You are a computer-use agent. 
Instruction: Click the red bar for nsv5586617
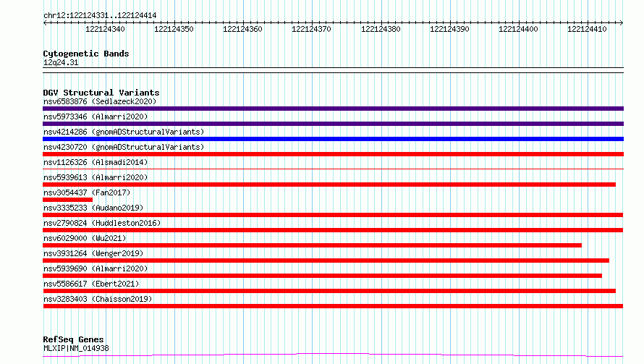coord(329,291)
